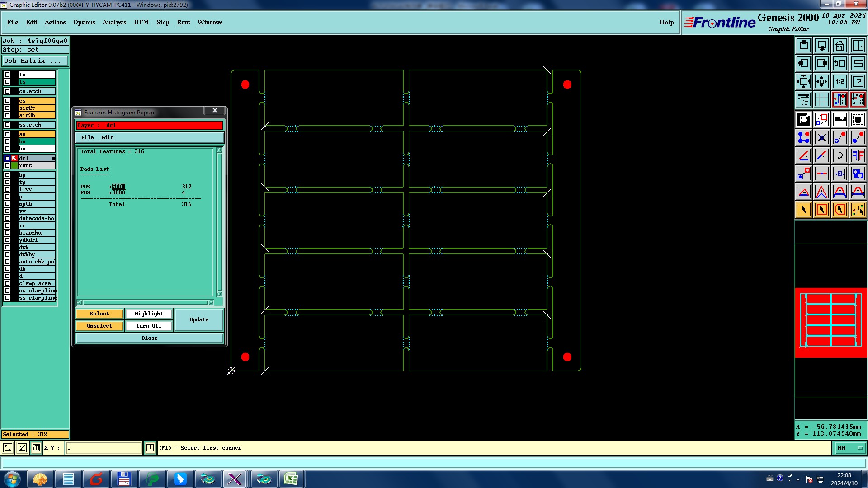Open Excel from the Windows taskbar
Screen dimensions: 868x488
tap(291, 479)
